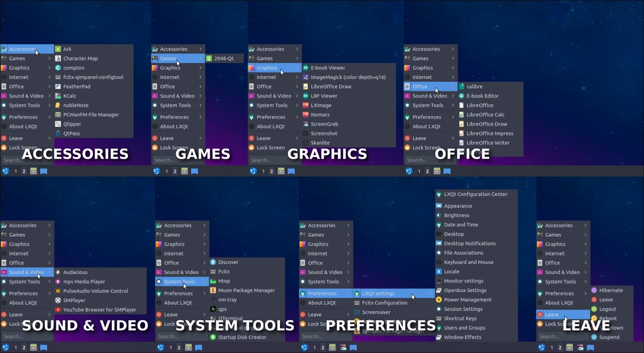Launch LibreOffice Impress
The width and height of the screenshot is (644, 353).
[x=490, y=133]
